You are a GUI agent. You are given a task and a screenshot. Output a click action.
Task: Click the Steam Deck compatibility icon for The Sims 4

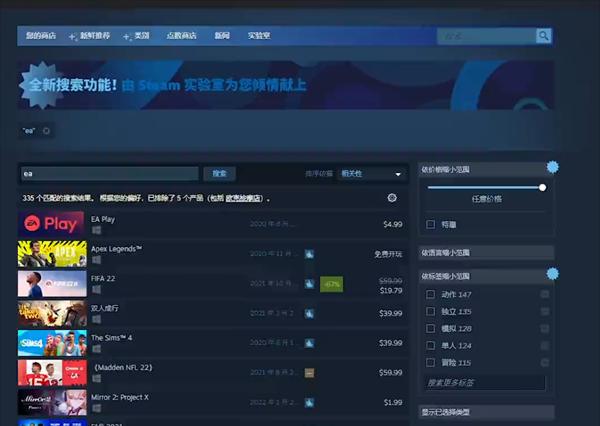click(309, 343)
